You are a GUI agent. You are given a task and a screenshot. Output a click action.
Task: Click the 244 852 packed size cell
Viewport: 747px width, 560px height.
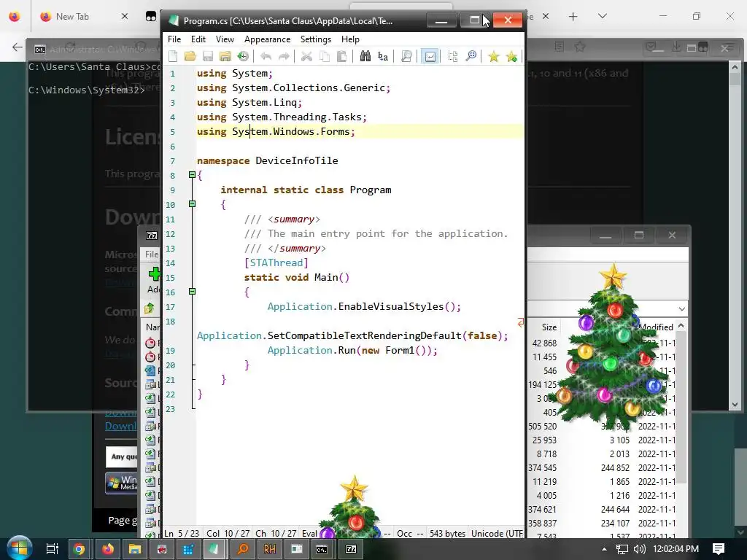(615, 468)
